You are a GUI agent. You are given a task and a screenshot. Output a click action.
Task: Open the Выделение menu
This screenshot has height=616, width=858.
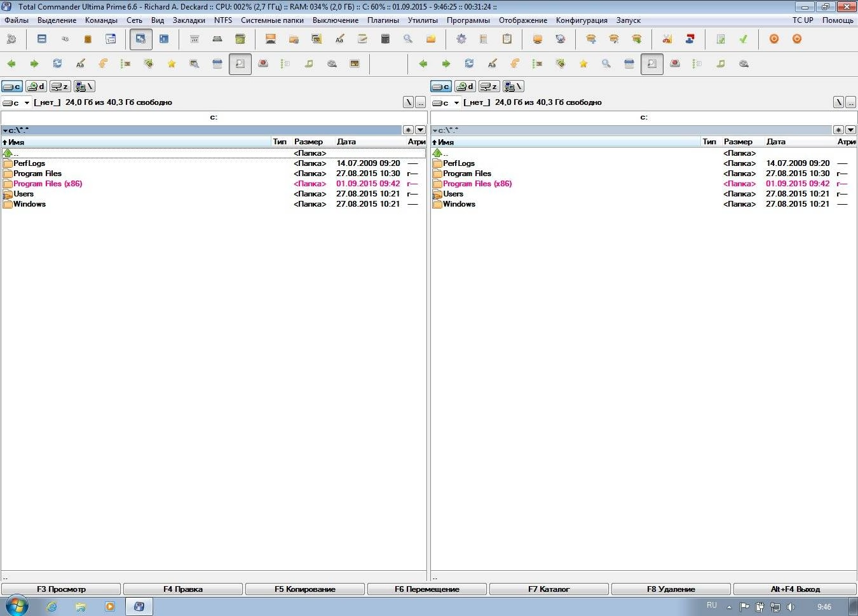point(57,20)
